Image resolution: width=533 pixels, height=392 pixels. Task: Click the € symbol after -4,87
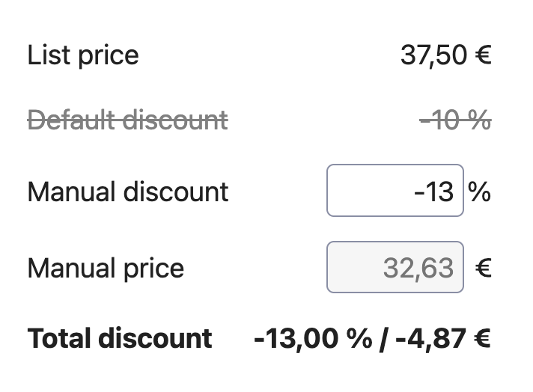[x=482, y=338]
